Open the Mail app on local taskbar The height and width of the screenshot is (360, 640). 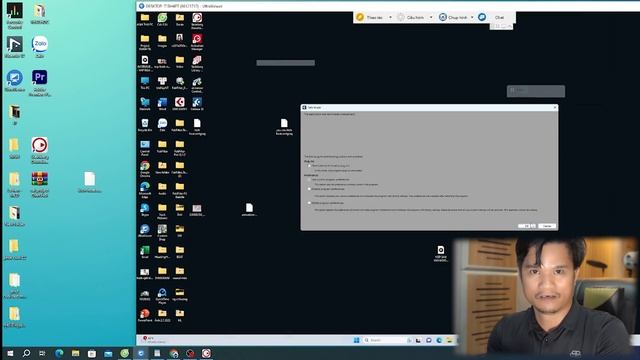108,353
